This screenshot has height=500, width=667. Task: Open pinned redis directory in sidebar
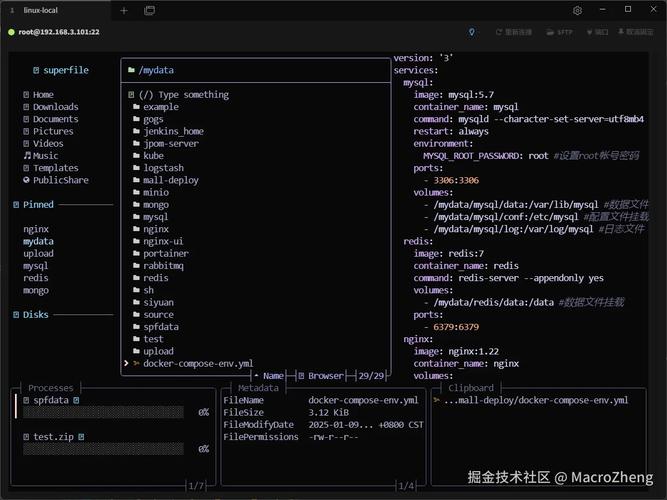36,278
